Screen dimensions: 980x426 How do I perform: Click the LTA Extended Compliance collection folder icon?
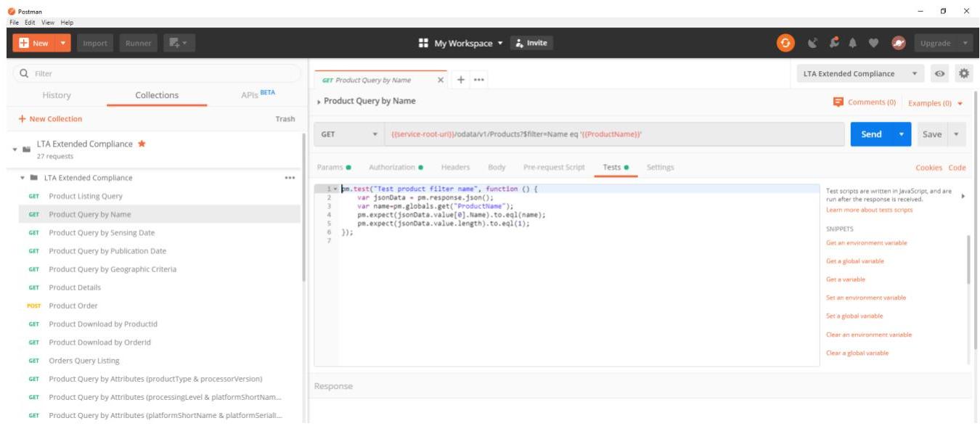pos(27,149)
